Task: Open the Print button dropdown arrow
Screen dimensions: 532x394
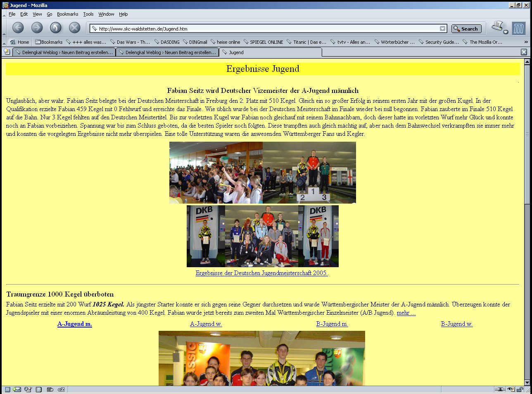Action: click(506, 32)
